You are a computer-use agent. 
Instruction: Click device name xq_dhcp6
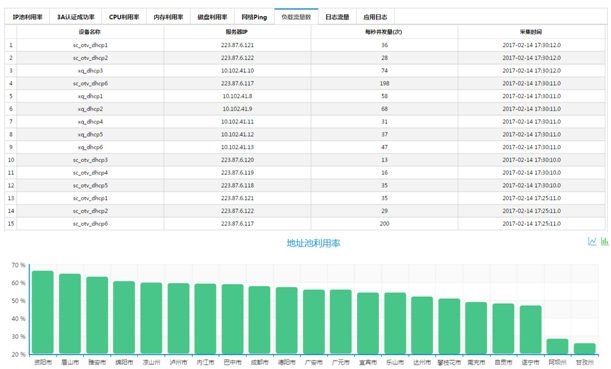(x=90, y=147)
